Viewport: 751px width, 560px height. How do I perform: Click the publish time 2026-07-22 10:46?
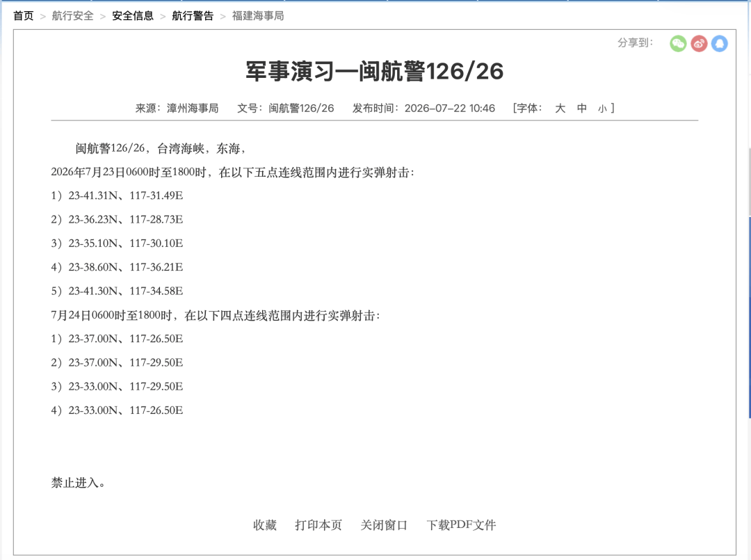pyautogui.click(x=450, y=109)
